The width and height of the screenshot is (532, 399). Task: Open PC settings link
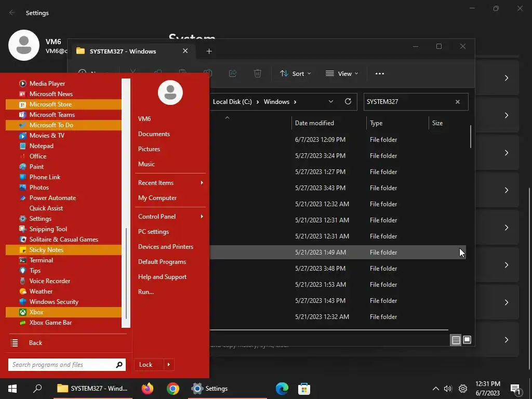153,232
